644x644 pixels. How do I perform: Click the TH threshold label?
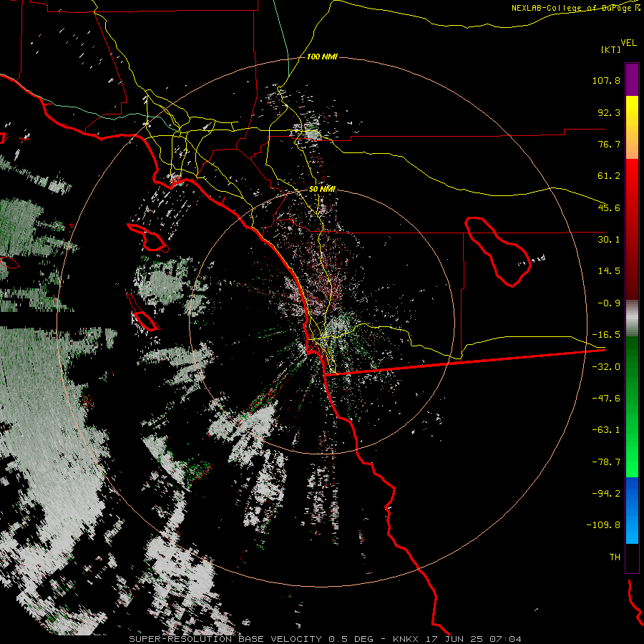615,557
